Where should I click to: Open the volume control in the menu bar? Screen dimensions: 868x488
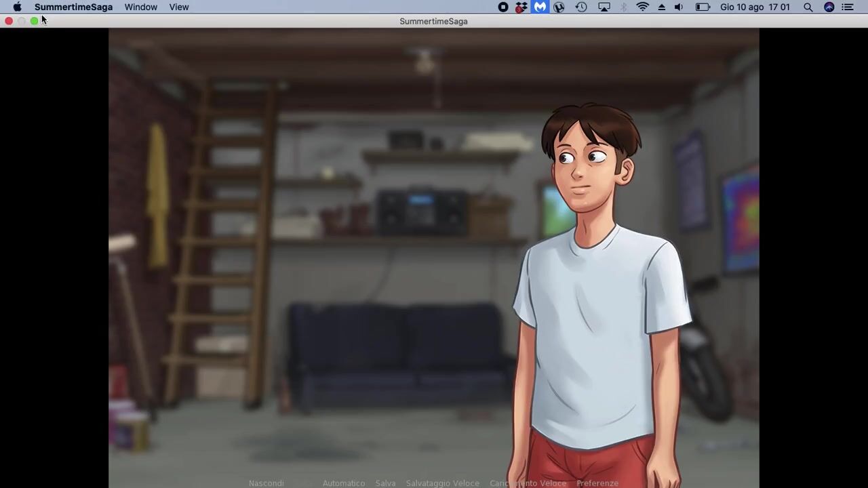[679, 7]
